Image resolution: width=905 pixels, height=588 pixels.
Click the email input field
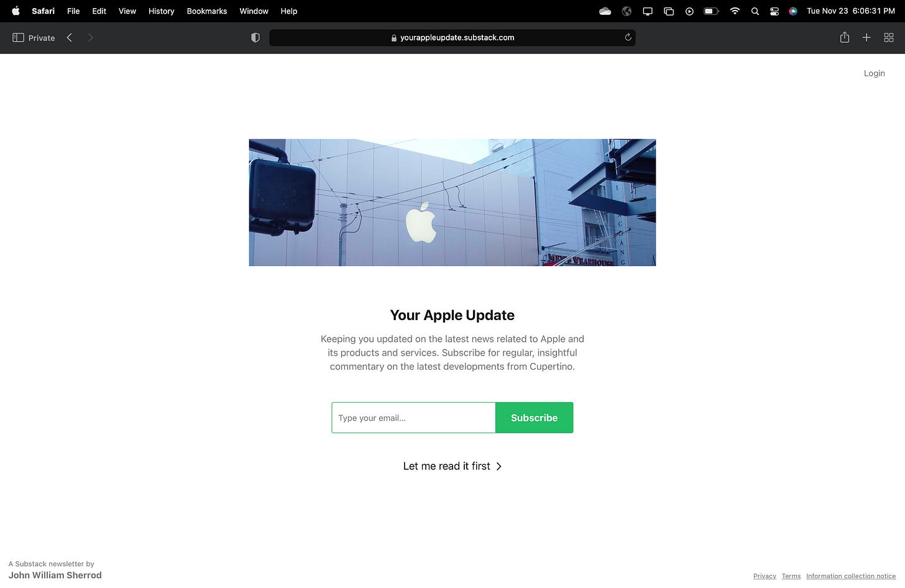coord(413,418)
